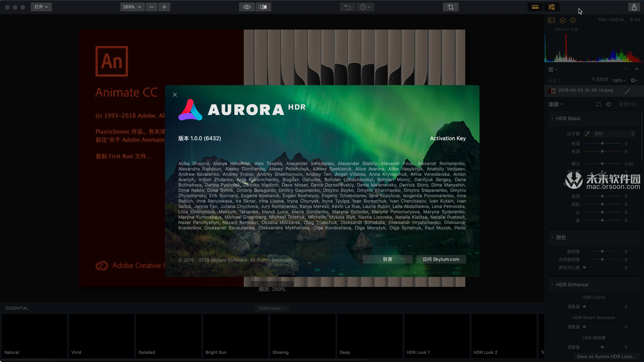Click the layer brush mask icon
Image resolution: width=644 pixels, height=362 pixels.
click(x=628, y=91)
